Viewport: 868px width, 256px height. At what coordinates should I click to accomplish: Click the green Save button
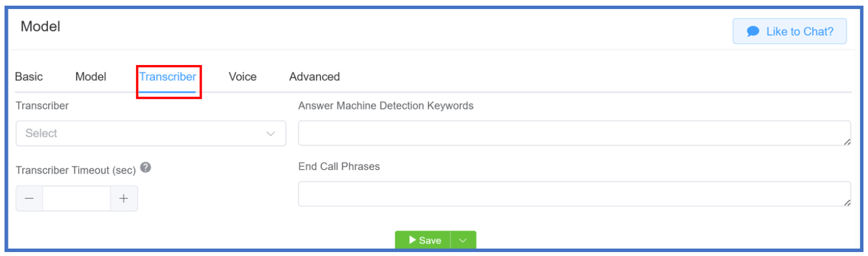tap(423, 241)
